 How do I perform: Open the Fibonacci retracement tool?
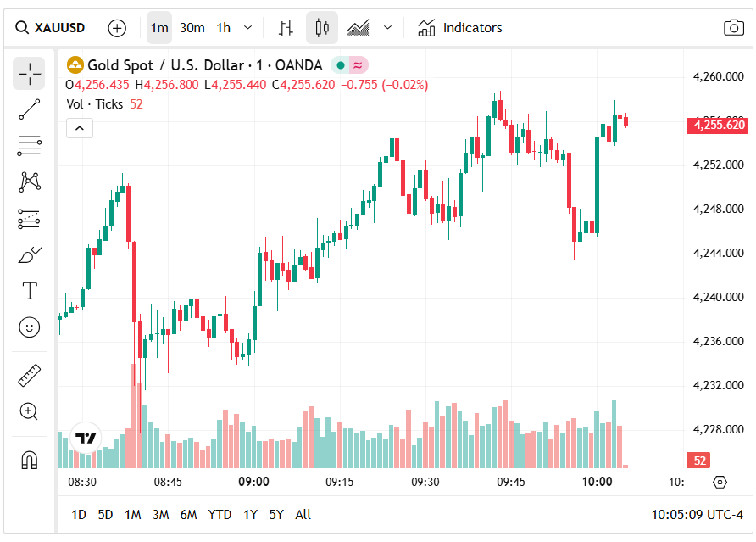[29, 145]
